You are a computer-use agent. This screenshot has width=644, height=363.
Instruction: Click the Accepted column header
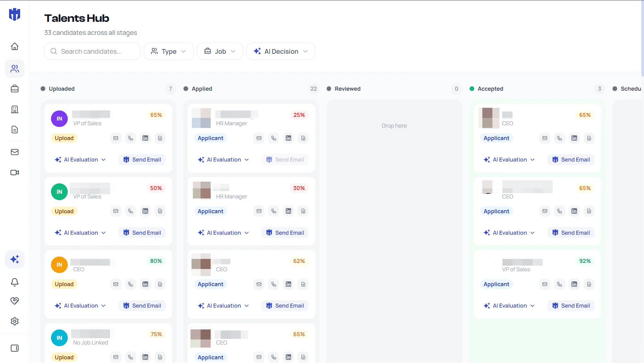[x=490, y=89]
